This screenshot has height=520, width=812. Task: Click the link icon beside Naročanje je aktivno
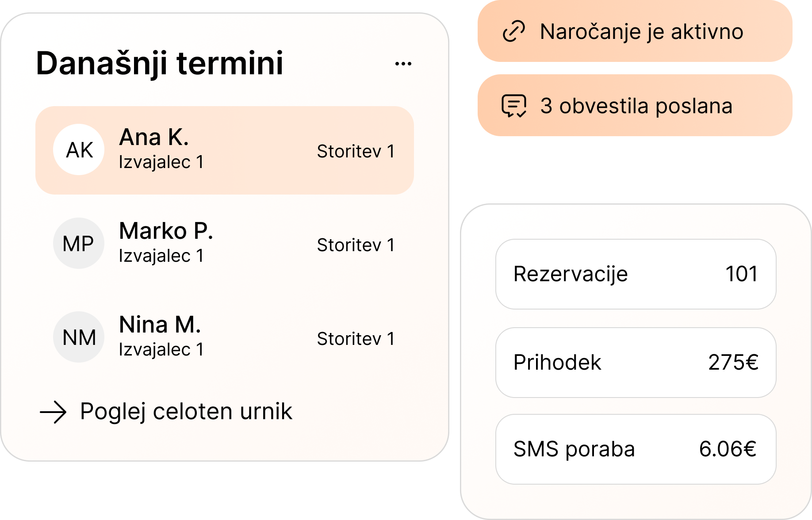[513, 32]
